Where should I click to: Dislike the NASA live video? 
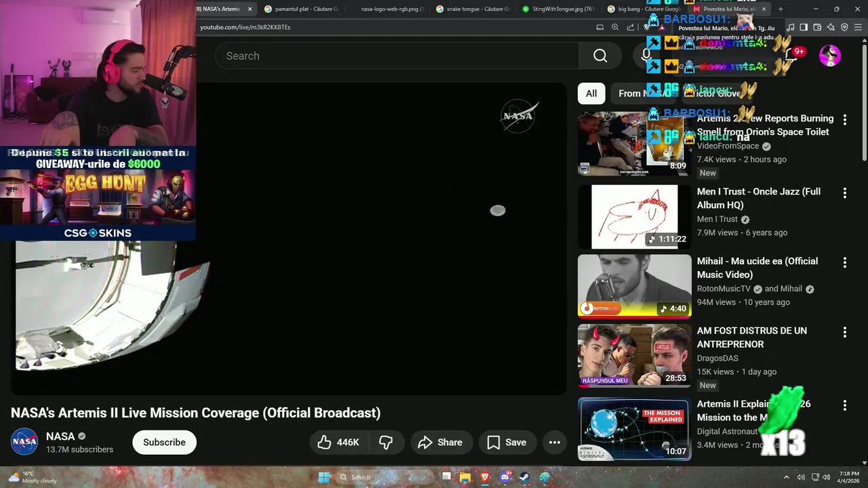point(387,443)
